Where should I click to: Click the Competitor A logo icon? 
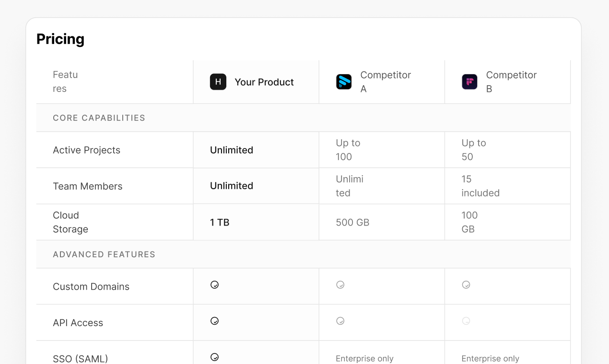(x=344, y=82)
